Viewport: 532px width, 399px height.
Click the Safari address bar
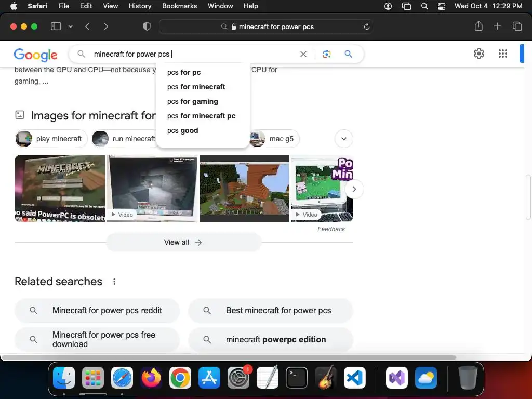[x=266, y=26]
